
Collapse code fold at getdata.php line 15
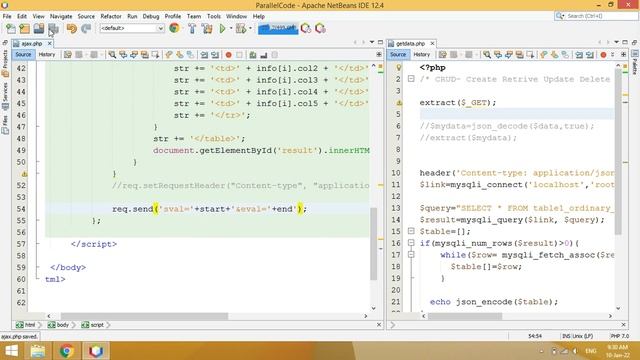tap(411, 231)
